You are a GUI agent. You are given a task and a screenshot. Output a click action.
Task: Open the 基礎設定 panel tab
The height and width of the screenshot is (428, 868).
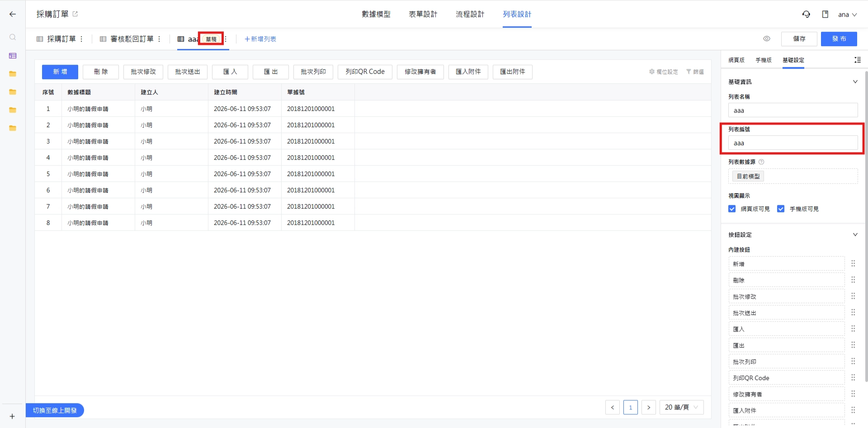793,60
